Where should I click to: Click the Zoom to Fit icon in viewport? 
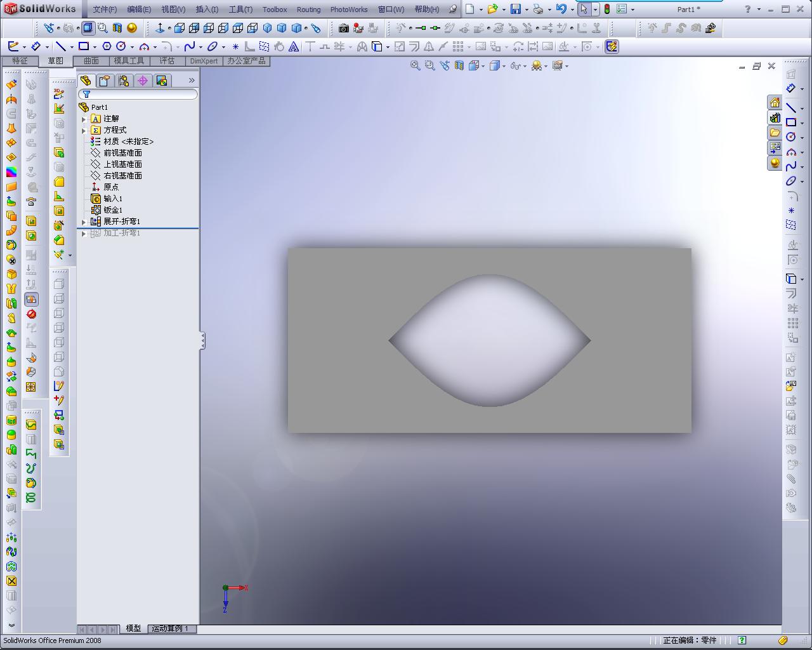(415, 65)
